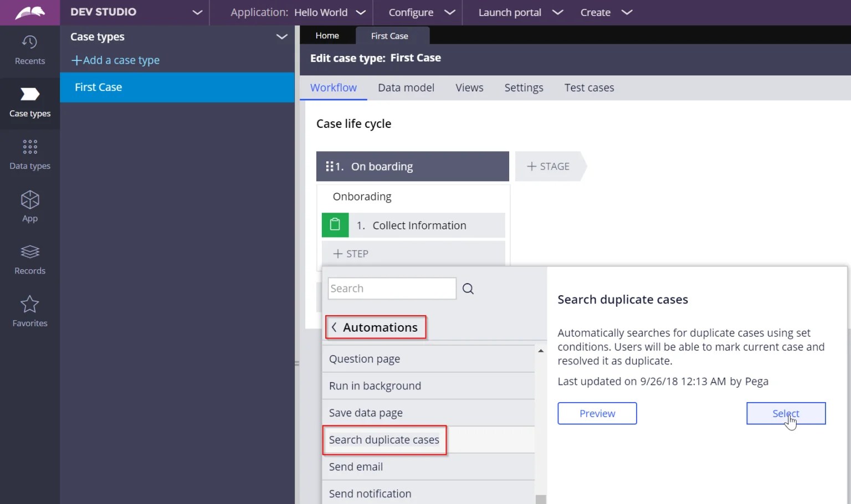Click the Onborading process name
Screen dimensions: 851x504
coord(362,197)
